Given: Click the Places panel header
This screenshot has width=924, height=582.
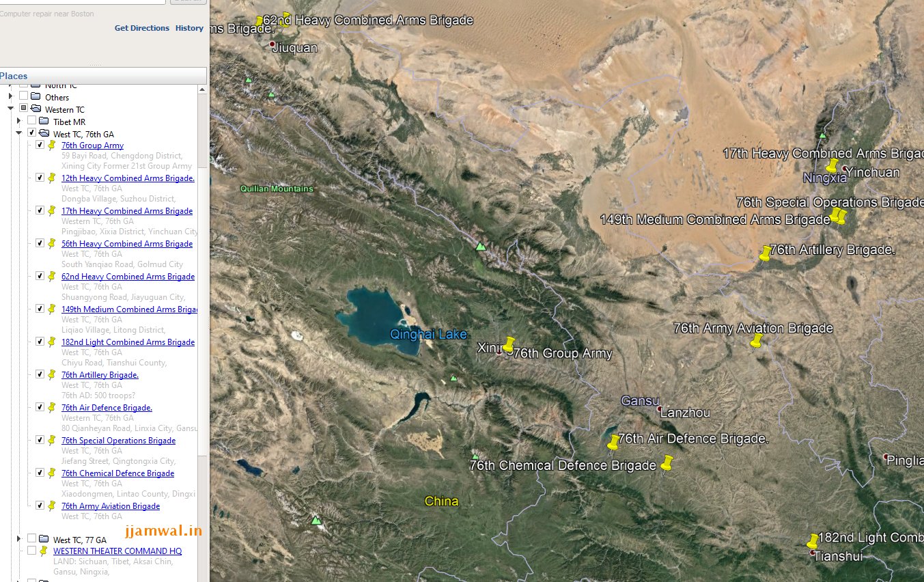Looking at the screenshot, I should 102,76.
